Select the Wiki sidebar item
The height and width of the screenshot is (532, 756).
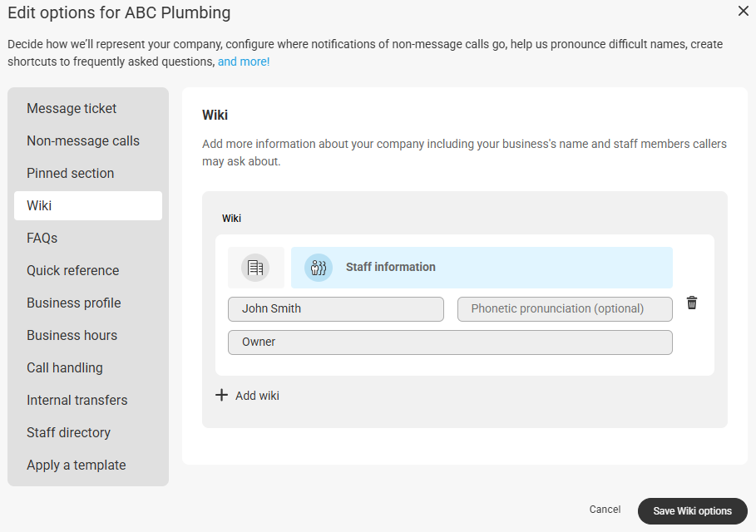pos(88,206)
